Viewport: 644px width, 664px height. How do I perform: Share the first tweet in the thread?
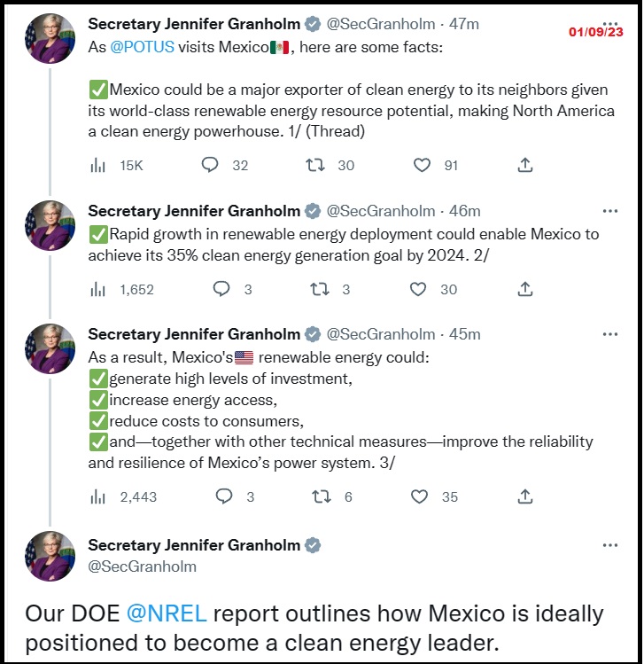point(524,165)
